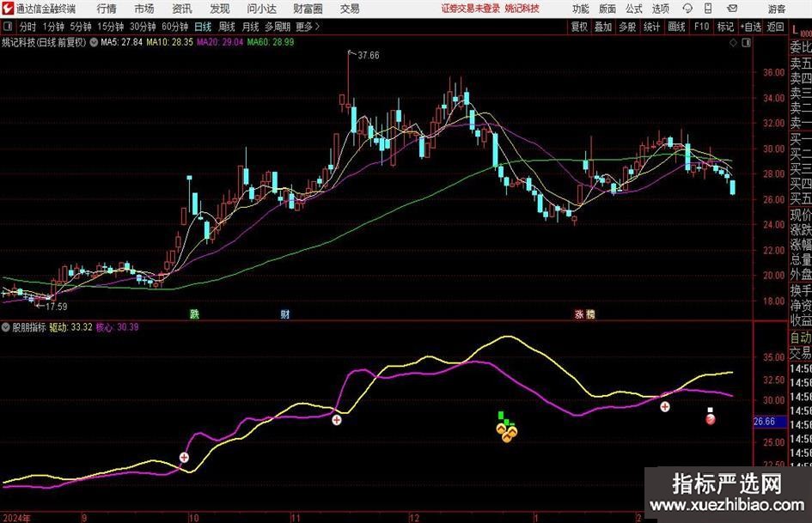812x523 pixels.
Task: Click the red plus signal near October
Action: 184,457
